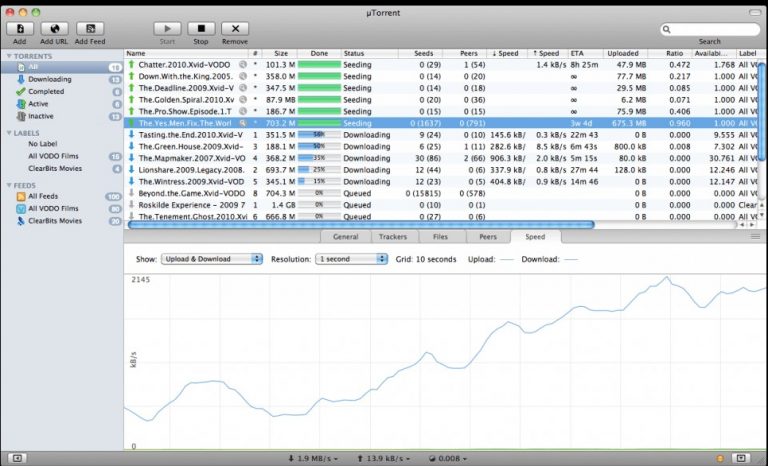Click search icon next to The.Golden.Spiral

[x=243, y=100]
